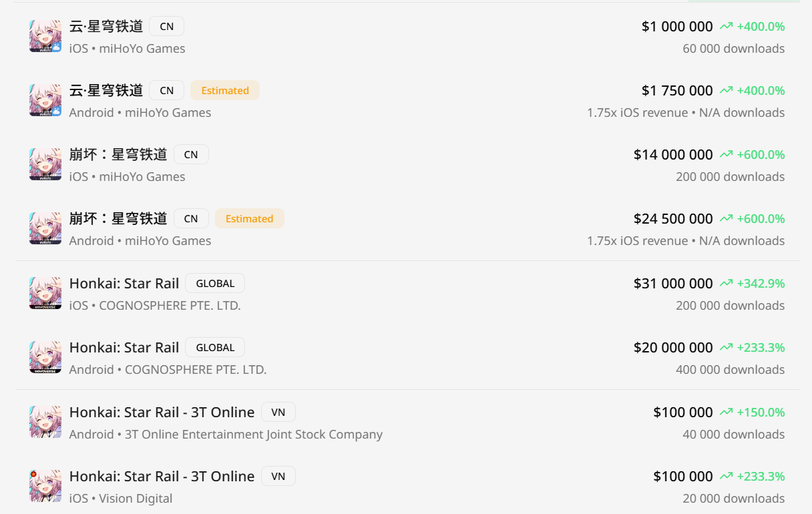Click the 云·星穹铁道 Android app icon
Screen dimensions: 812x514
pyautogui.click(x=45, y=100)
